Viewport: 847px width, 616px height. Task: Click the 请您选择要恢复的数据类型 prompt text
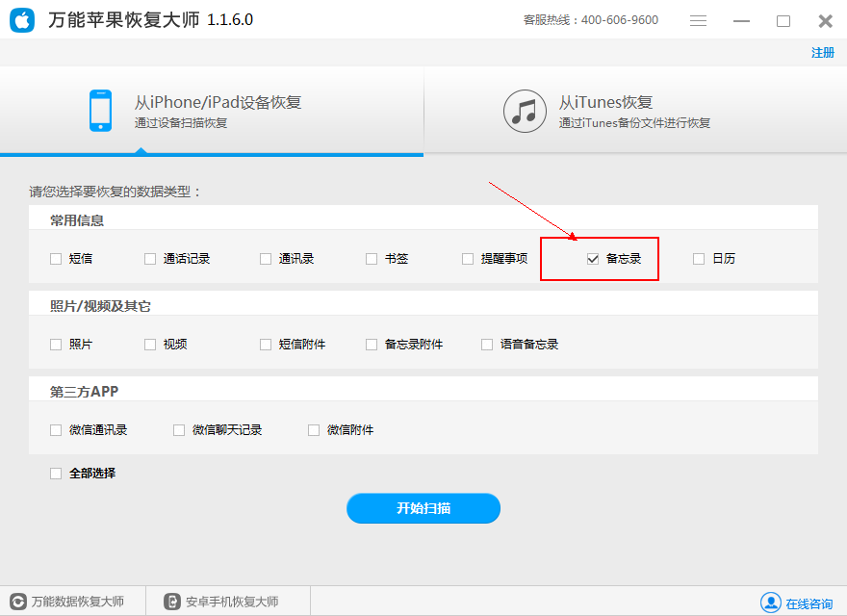click(115, 192)
